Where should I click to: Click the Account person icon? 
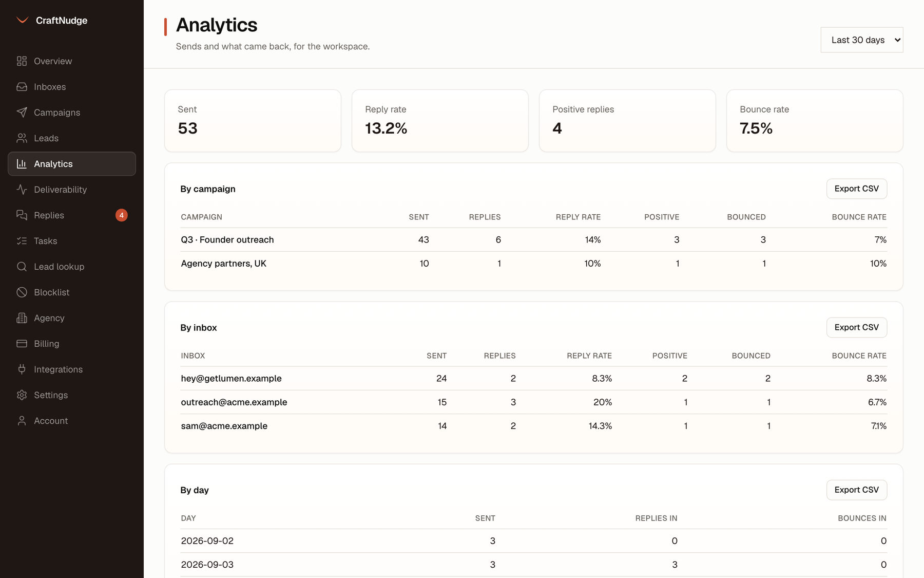point(22,421)
